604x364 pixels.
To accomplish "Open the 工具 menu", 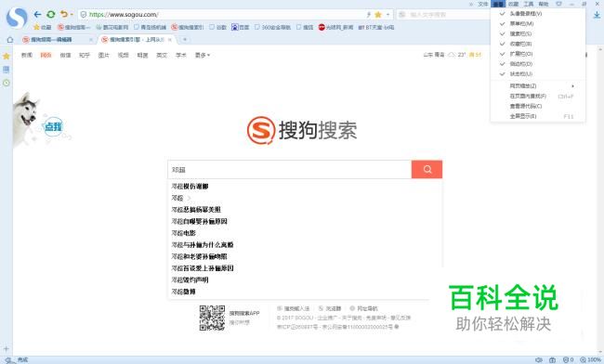I will click(x=529, y=4).
